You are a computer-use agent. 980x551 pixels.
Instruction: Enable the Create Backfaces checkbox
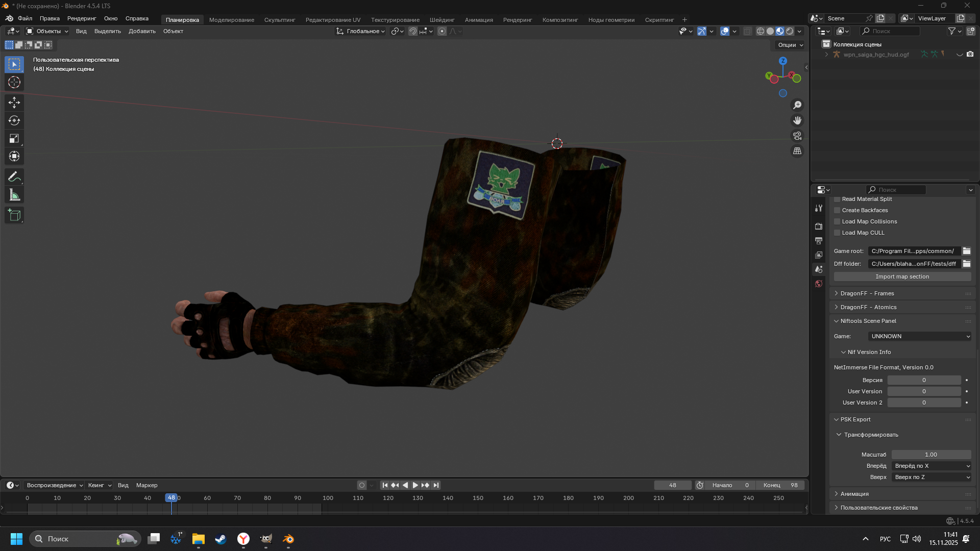coord(837,210)
